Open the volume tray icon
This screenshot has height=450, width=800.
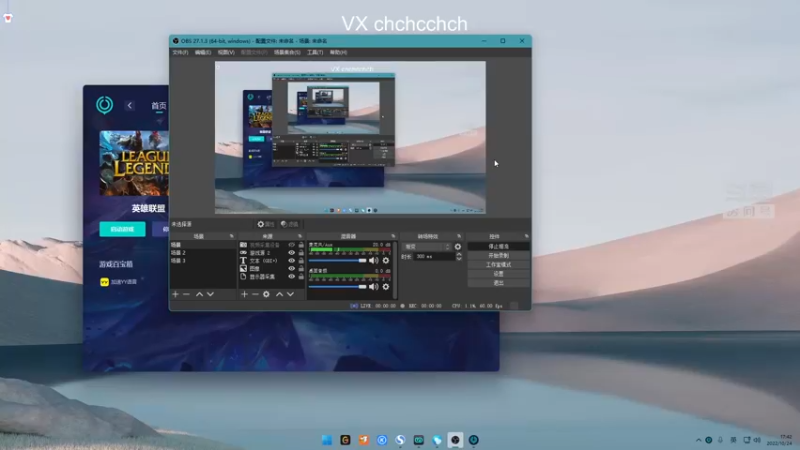[757, 440]
